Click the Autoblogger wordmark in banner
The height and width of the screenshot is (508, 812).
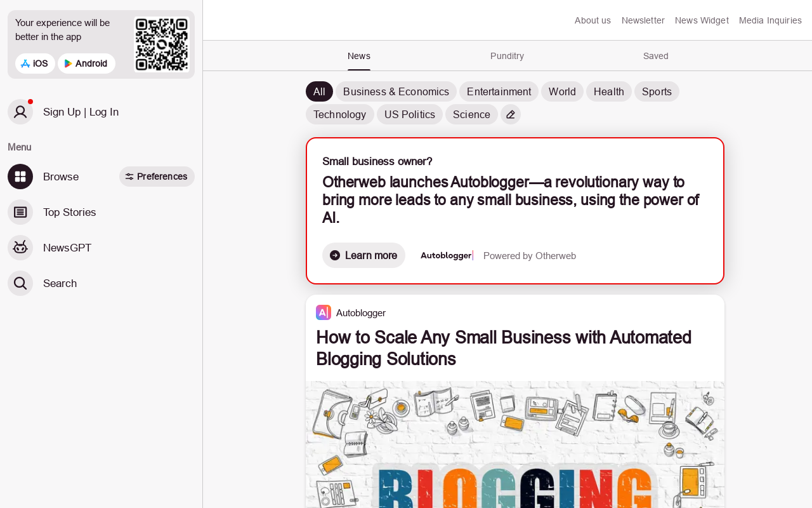pyautogui.click(x=447, y=255)
